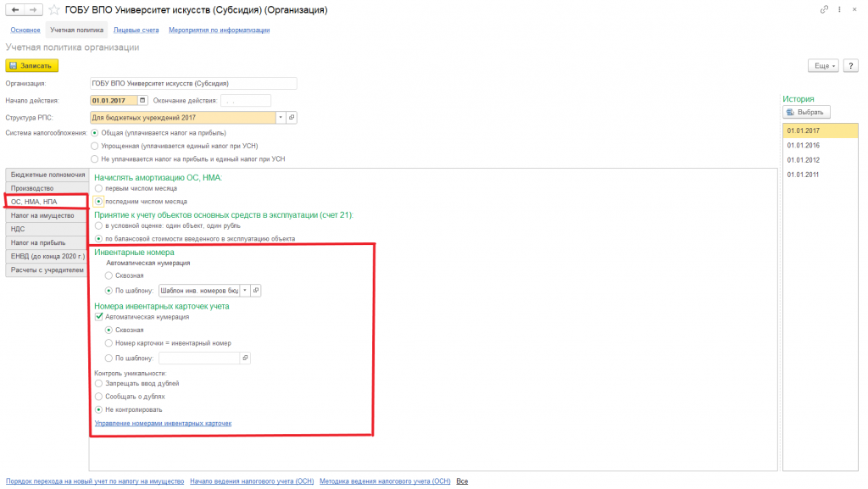Click the help question mark button
The image size is (868, 489).
point(851,66)
